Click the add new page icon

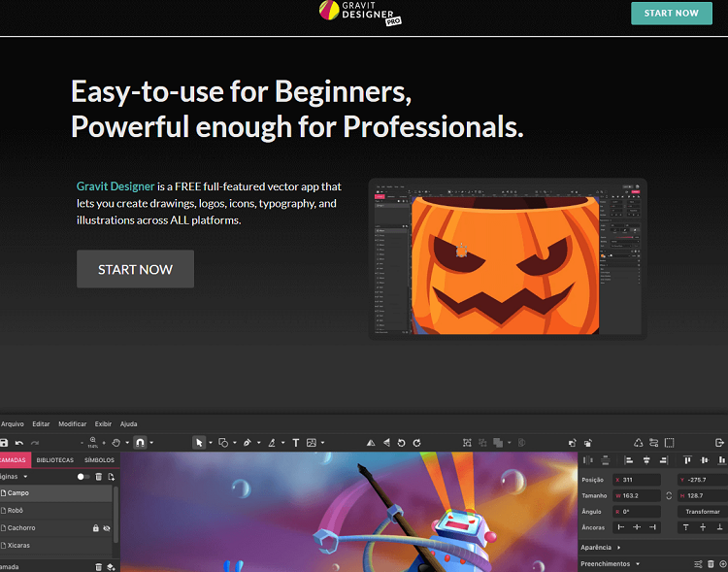(111, 477)
